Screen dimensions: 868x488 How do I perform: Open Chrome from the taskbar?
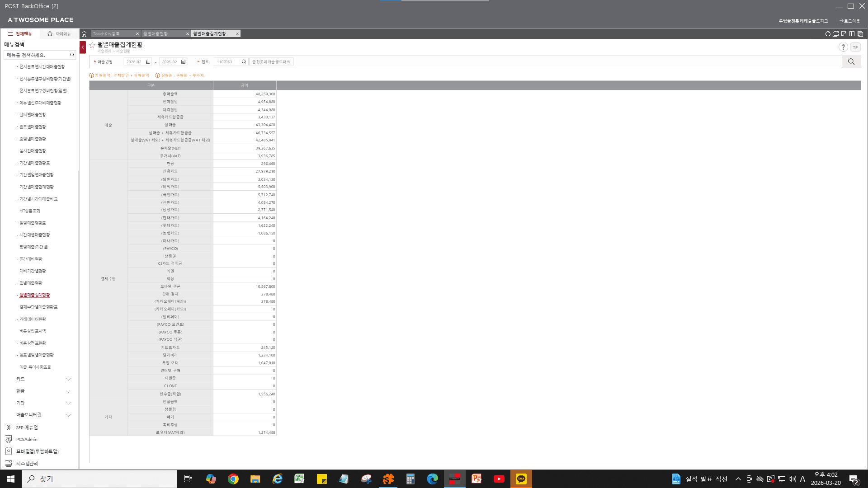coord(233,479)
